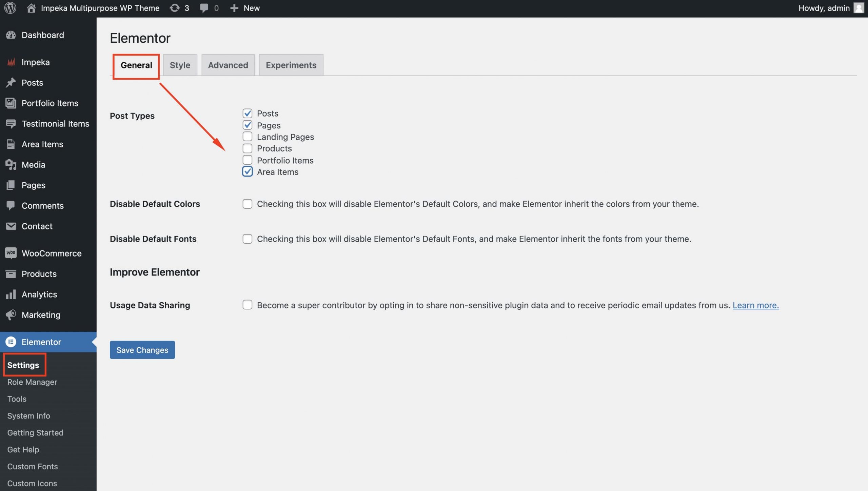868x491 pixels.
Task: Open Role Manager in Elementor submenu
Action: pos(32,382)
